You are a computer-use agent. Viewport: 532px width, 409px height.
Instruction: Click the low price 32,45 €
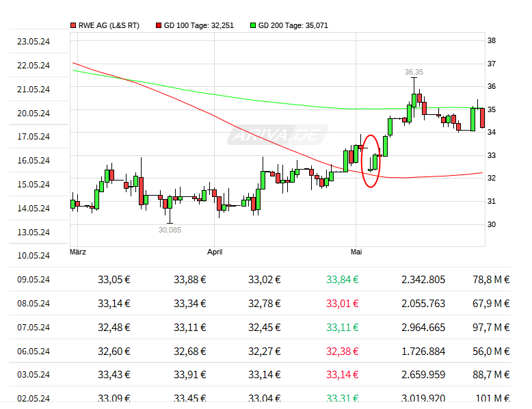[x=265, y=327]
